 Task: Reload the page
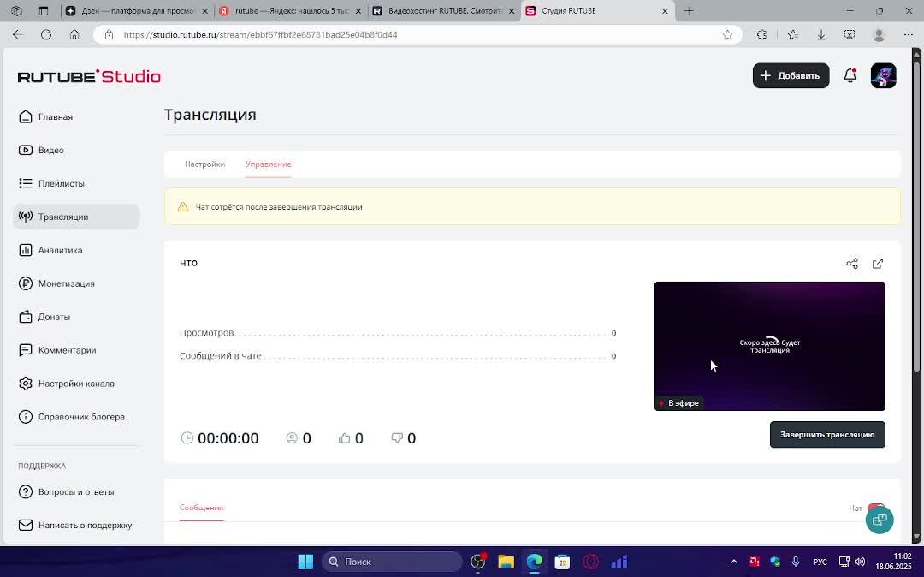pos(46,35)
